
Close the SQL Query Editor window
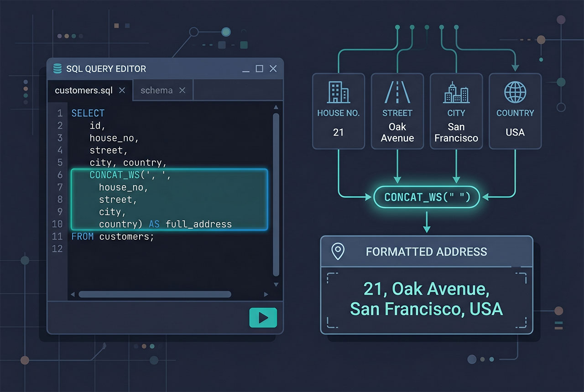pyautogui.click(x=273, y=68)
